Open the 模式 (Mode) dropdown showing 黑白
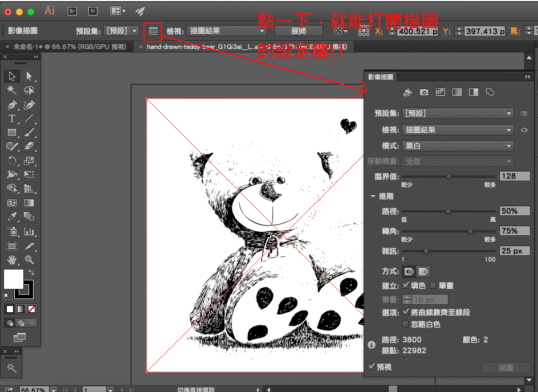The width and height of the screenshot is (538, 392). pos(458,146)
